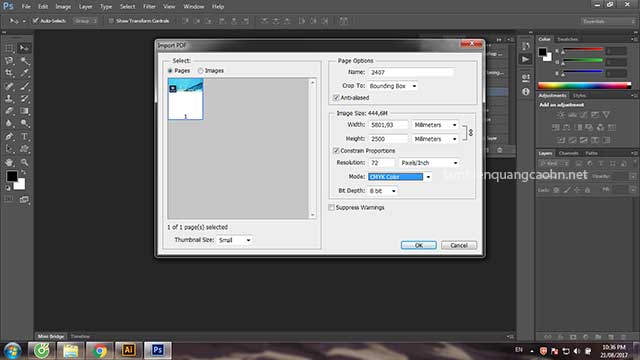The image size is (640, 360).
Task: Select the Hand tool
Action: (9, 162)
